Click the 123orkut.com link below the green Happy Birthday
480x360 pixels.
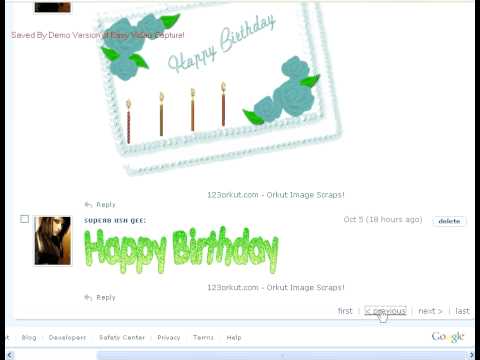pyautogui.click(x=276, y=287)
